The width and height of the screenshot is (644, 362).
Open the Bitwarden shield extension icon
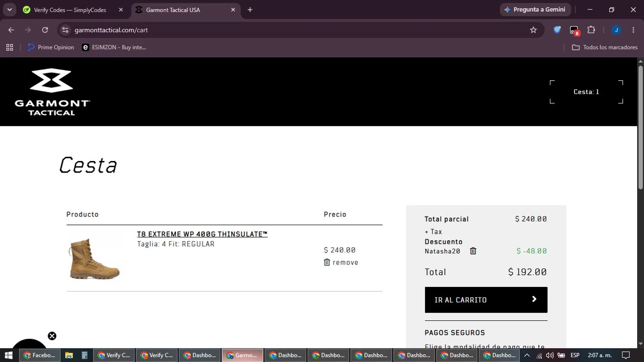click(557, 30)
